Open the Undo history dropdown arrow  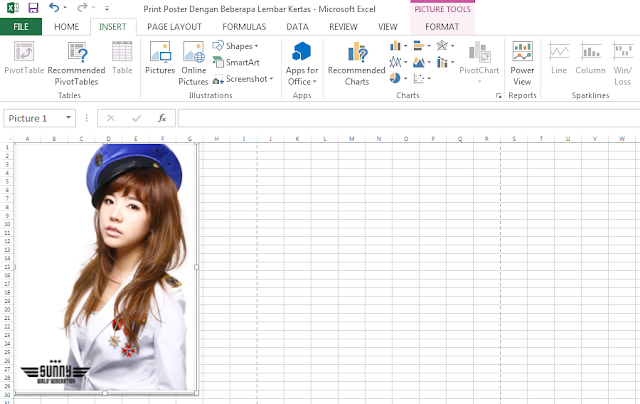[x=65, y=8]
